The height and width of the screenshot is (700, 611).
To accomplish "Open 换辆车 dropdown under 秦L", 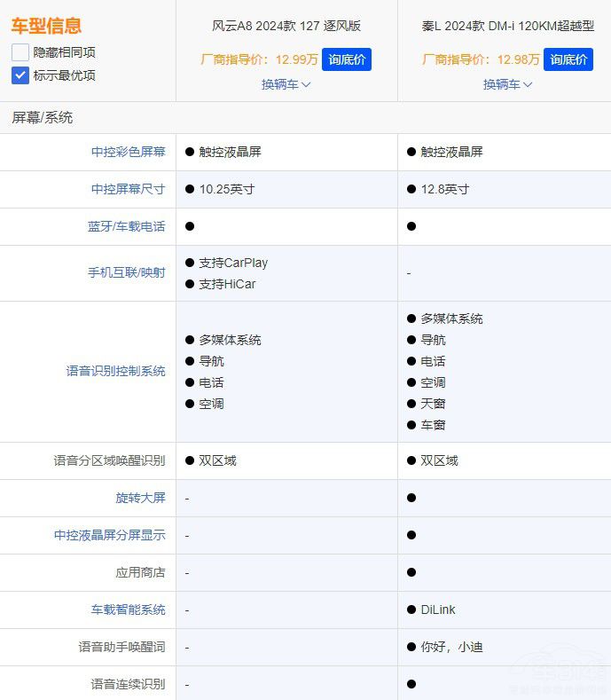I will (x=507, y=84).
